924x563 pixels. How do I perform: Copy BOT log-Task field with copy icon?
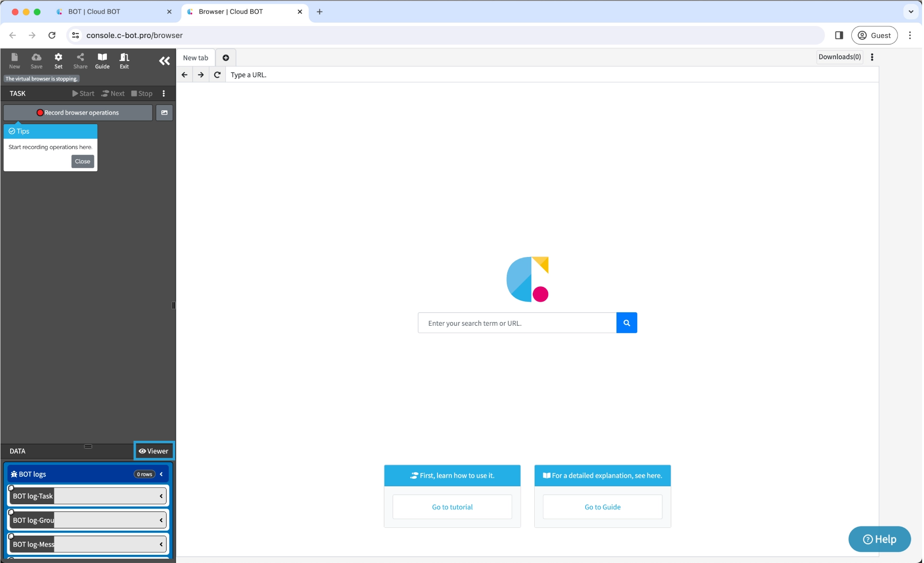11,488
